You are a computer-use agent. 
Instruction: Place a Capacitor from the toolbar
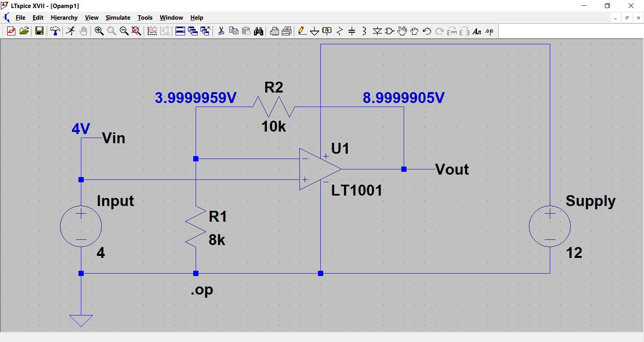pyautogui.click(x=352, y=31)
